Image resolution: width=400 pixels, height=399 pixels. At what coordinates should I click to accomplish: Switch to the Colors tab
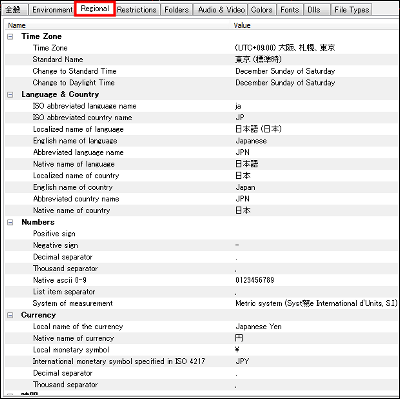(x=262, y=10)
